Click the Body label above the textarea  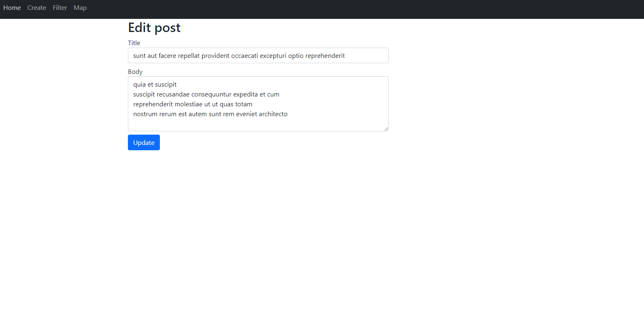[135, 71]
